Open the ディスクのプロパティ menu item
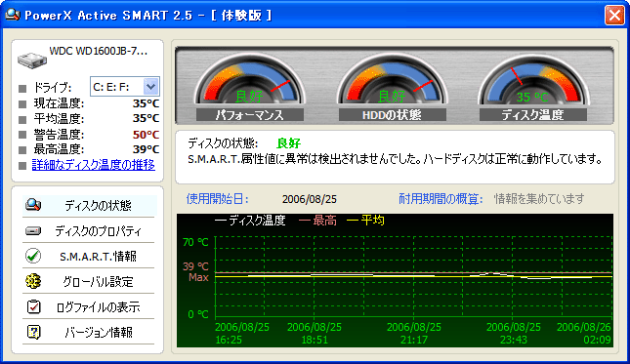Image resolution: width=630 pixels, height=364 pixels. tap(88, 230)
